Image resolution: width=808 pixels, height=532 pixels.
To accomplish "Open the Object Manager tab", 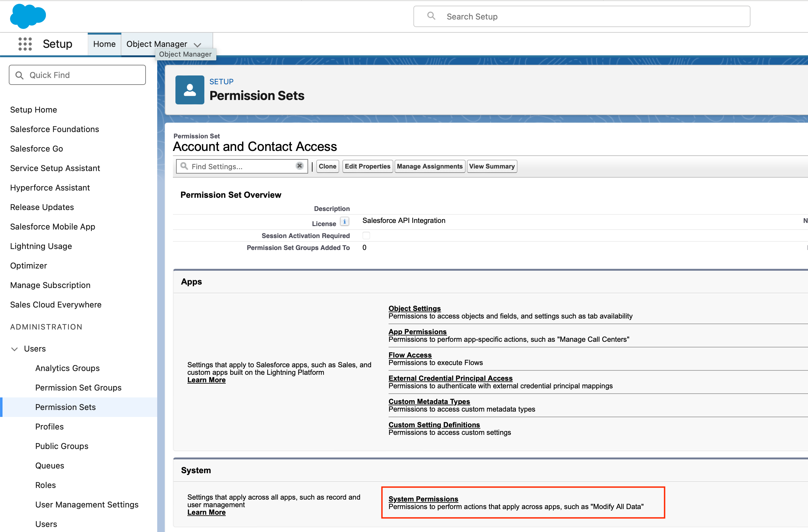I will coord(157,44).
